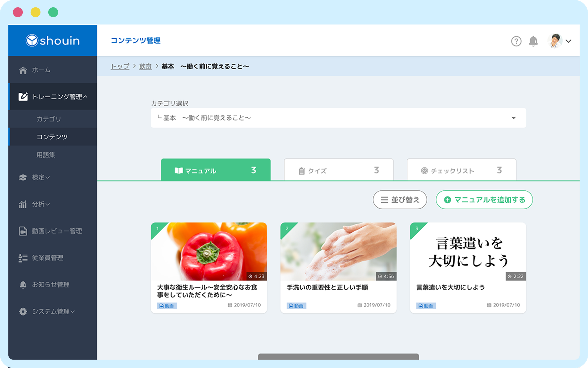Screen dimensions: 588x368
Task: Open the handwashing video thumbnail
Action: [338, 251]
